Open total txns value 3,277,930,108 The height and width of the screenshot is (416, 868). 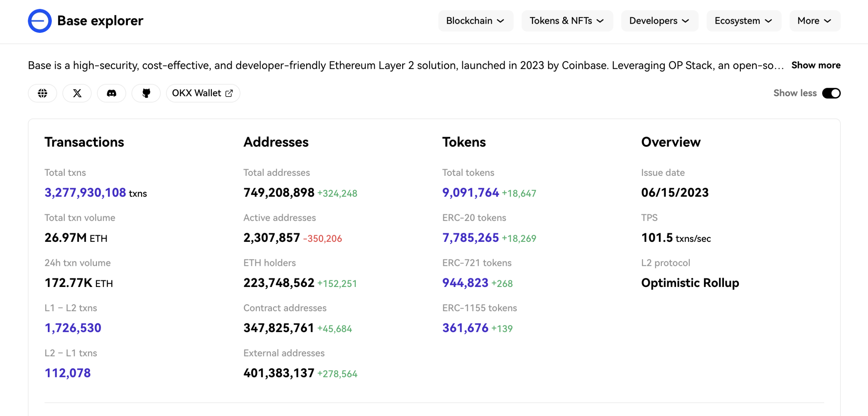coord(85,192)
